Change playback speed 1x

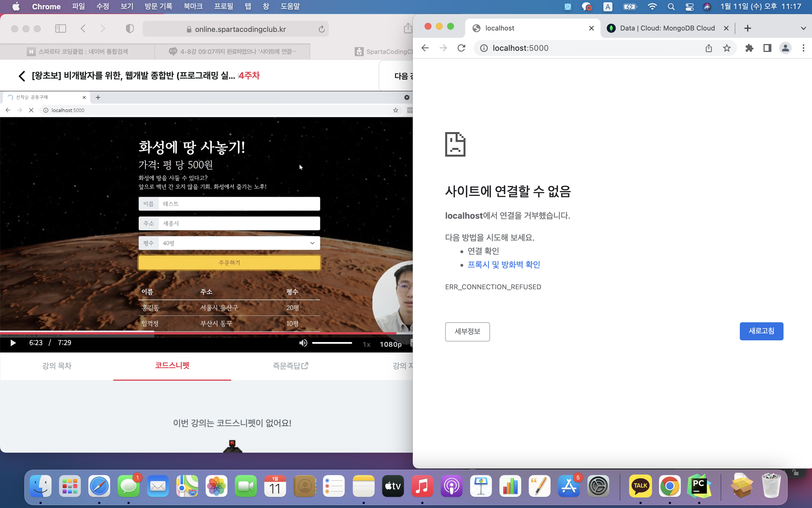pos(367,344)
